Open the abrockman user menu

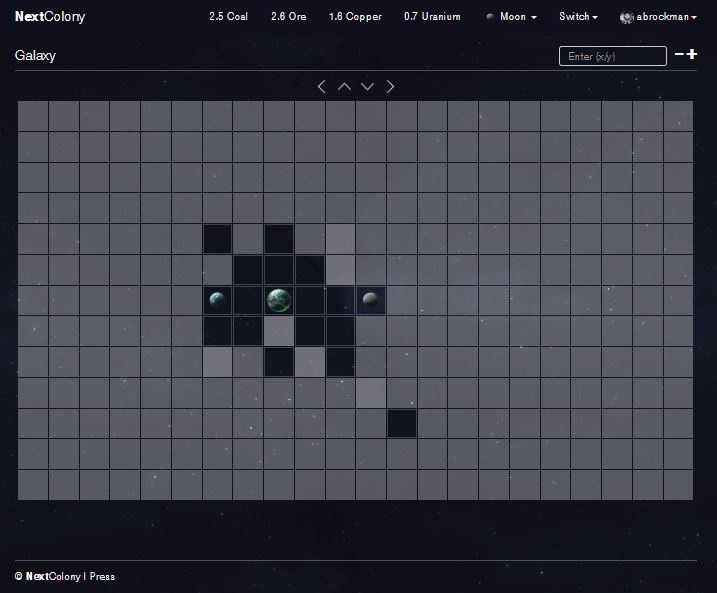[658, 17]
